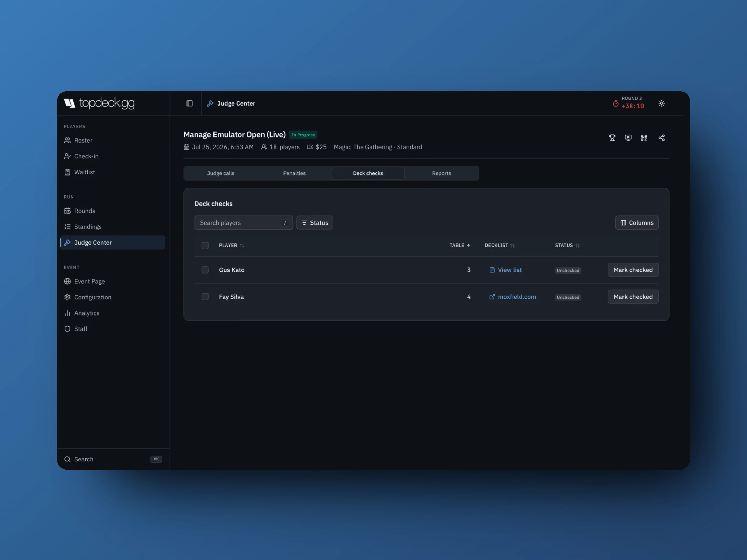Image resolution: width=747 pixels, height=560 pixels.
Task: Open the Columns menu
Action: click(637, 223)
